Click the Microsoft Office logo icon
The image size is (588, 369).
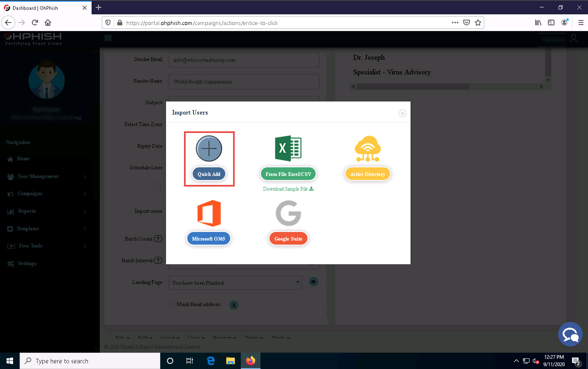pyautogui.click(x=209, y=213)
